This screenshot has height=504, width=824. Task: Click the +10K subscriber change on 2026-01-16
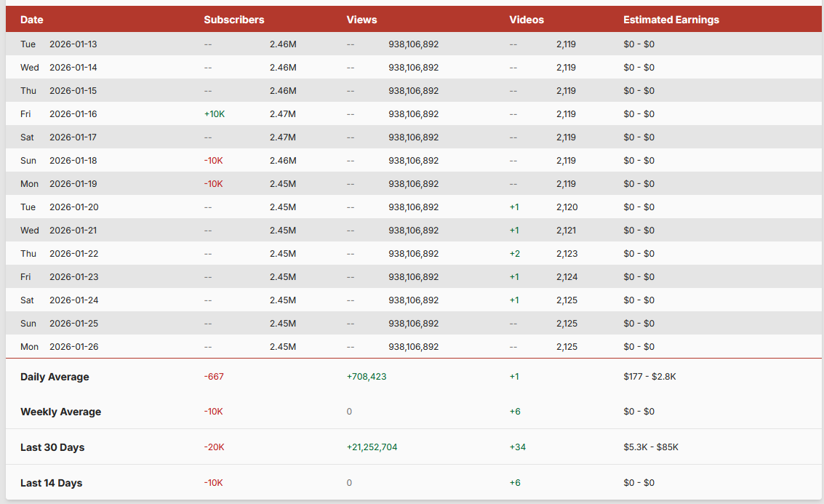point(215,114)
